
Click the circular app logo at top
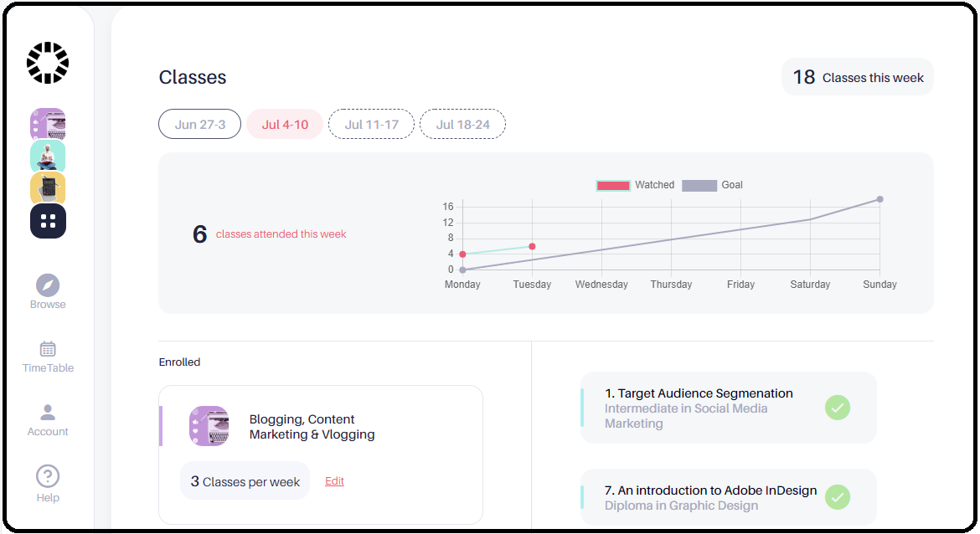(x=48, y=63)
